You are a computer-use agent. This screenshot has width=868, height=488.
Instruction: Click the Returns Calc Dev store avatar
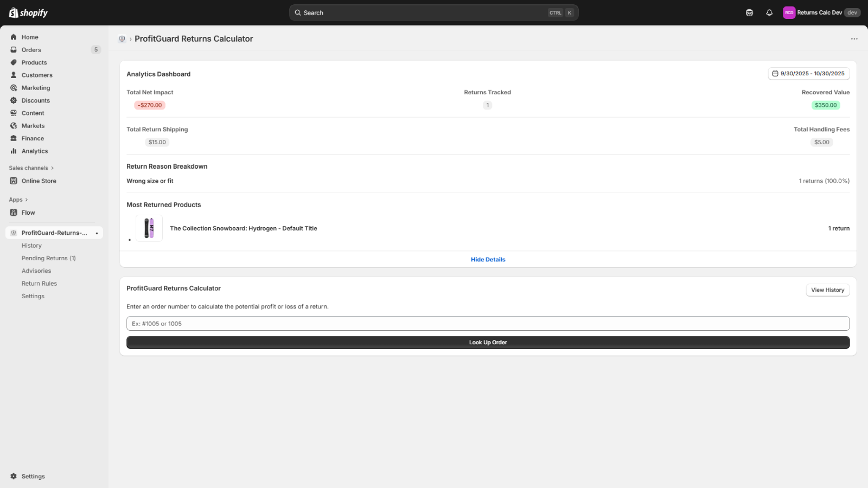click(790, 12)
